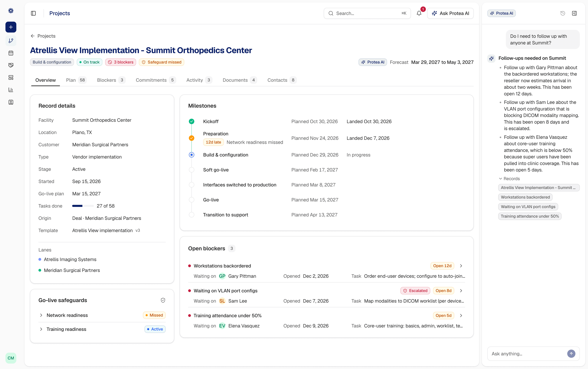Screen dimensions: 588x369
Task: Click the Protea AI forecast badge
Action: [372, 62]
